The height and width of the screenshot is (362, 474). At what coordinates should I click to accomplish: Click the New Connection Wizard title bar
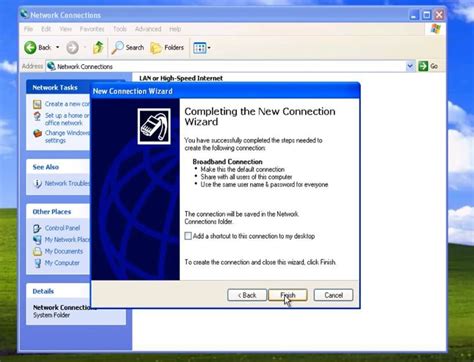225,91
